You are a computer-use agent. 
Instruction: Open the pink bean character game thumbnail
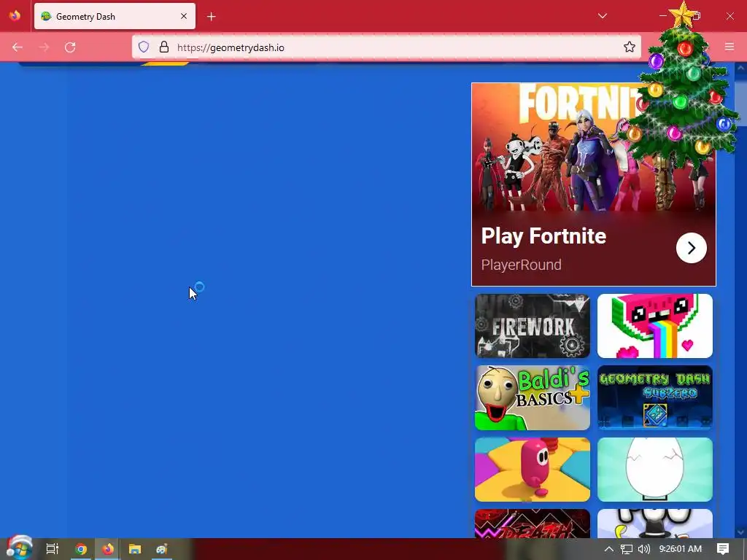(532, 470)
